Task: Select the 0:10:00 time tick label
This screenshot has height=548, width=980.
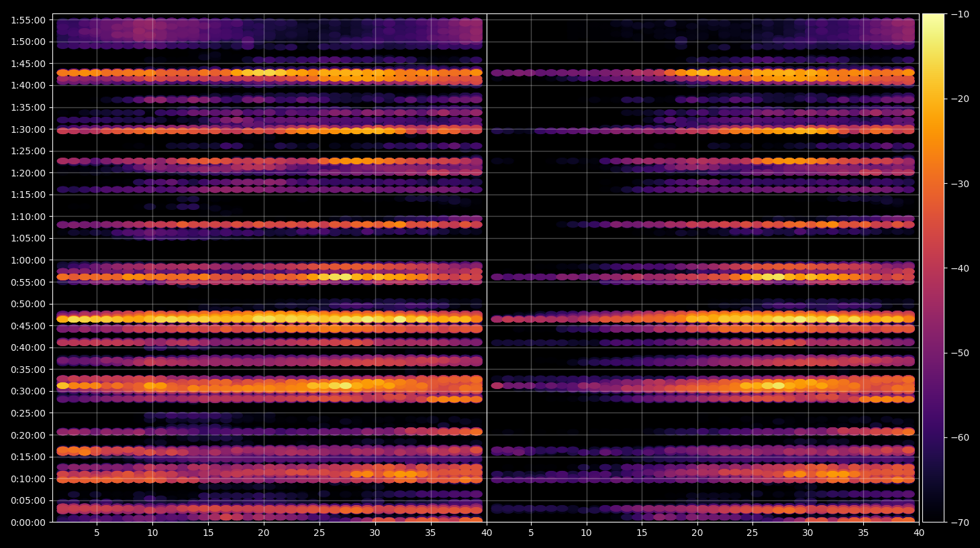Action: click(28, 479)
